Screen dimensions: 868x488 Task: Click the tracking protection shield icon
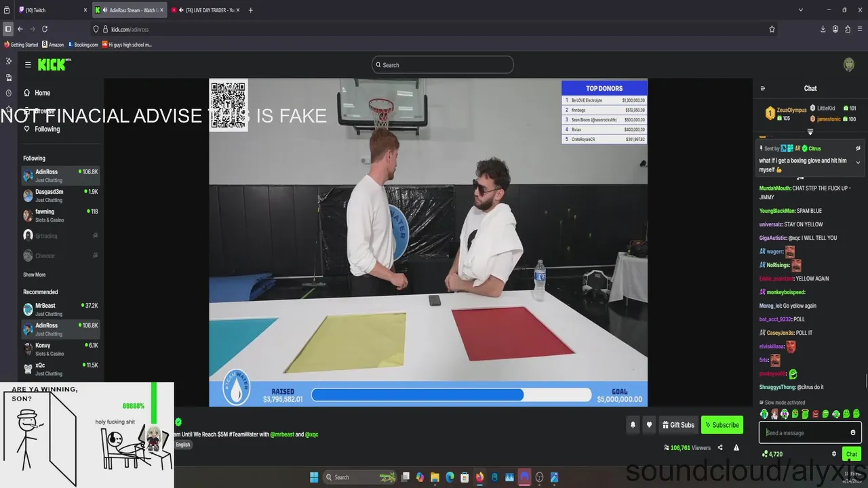[96, 29]
